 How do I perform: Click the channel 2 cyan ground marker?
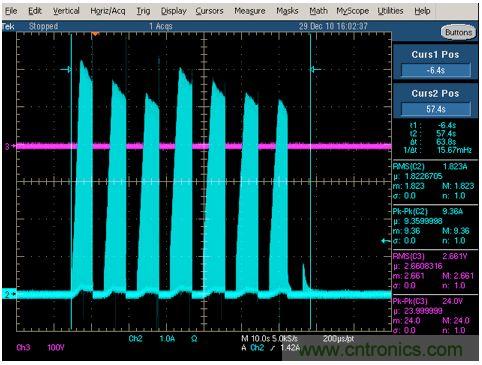tap(9, 294)
